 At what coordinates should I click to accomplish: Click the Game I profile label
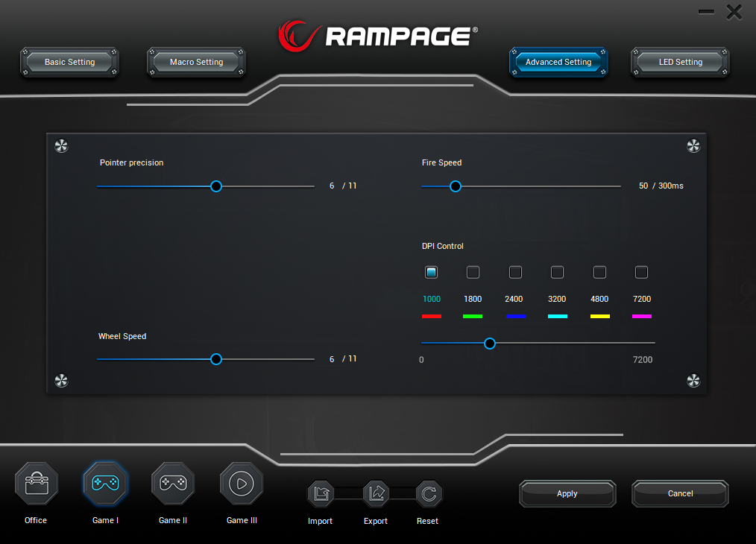105,520
